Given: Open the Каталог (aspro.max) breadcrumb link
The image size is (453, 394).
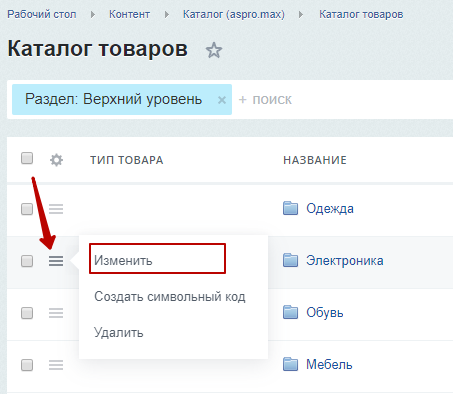Looking at the screenshot, I should click(234, 14).
